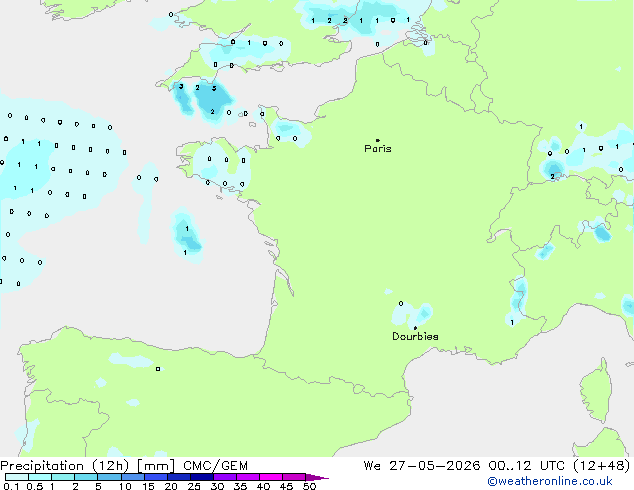Screen dimensions: 634x490
Task: Click the 'Precipitation (12h) [mm]' title text
Action: point(87,466)
